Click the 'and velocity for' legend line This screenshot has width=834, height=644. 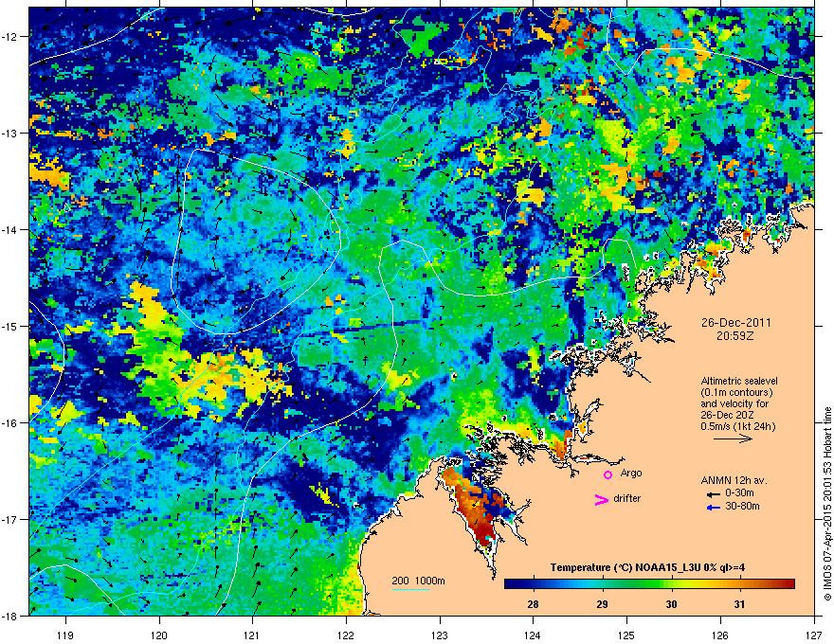[x=734, y=403]
